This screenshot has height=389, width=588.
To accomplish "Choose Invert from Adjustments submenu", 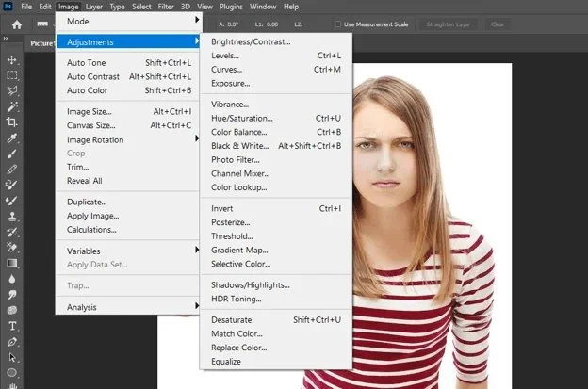I will (x=276, y=208).
